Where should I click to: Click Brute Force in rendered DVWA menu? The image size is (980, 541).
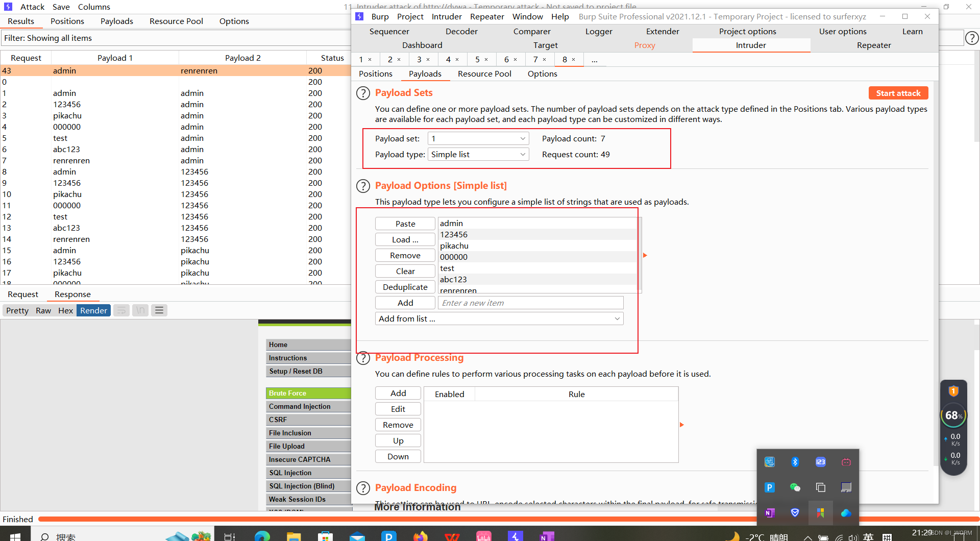(308, 394)
